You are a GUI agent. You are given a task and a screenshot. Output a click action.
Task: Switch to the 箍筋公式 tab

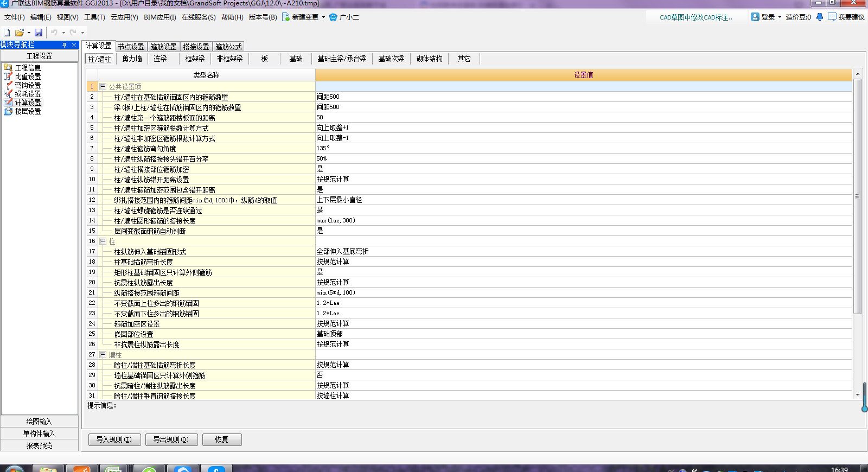click(229, 47)
